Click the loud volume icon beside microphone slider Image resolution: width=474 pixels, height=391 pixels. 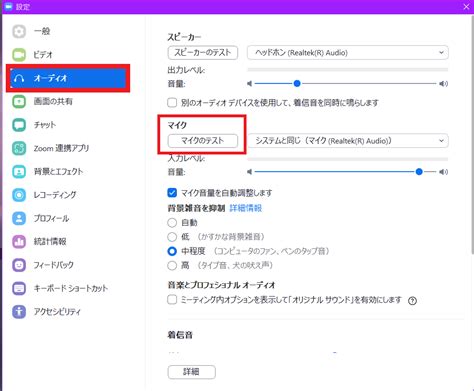pyautogui.click(x=443, y=172)
